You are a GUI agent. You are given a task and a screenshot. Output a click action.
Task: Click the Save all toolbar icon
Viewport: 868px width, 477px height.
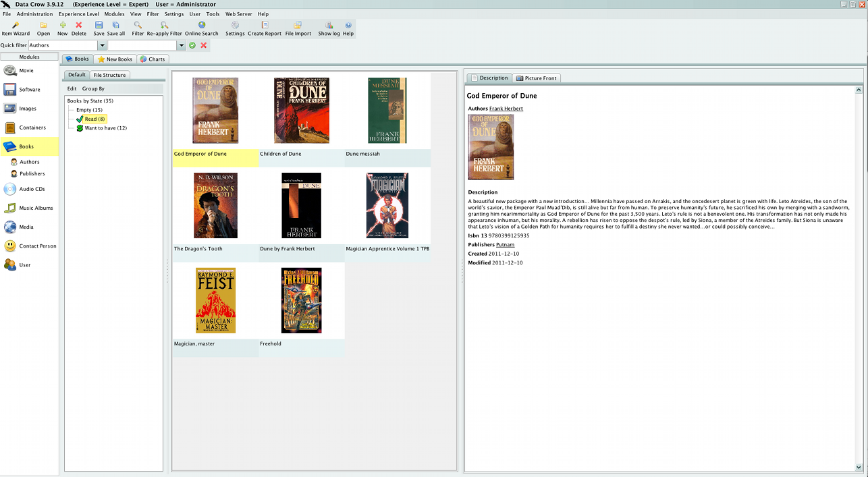point(116,28)
